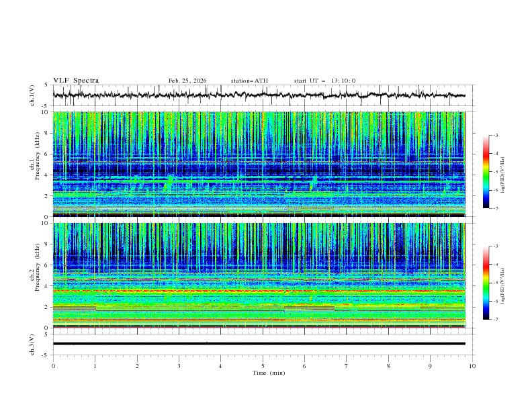Screen dimensions: 532x411
Task: Click the ch.2 "Frequency (kHz)" axis label
Action: tap(38, 267)
